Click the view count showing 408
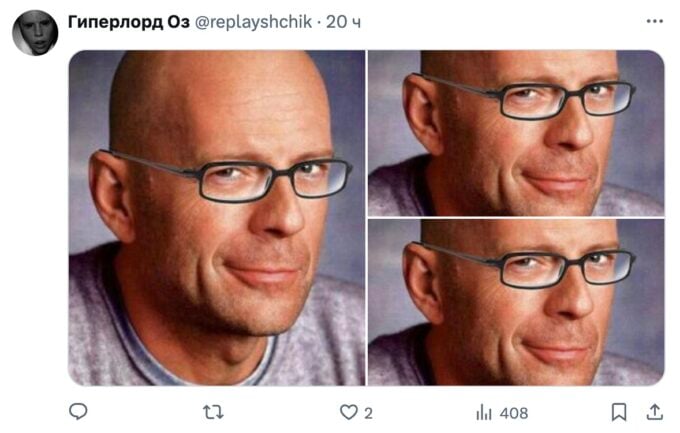This screenshot has width=680, height=433. [x=514, y=413]
